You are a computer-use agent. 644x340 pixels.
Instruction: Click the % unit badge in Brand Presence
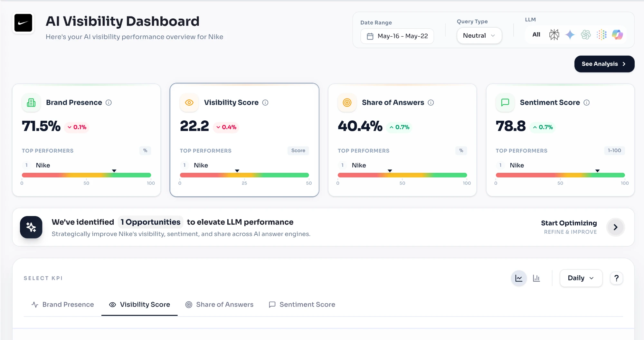[145, 151]
